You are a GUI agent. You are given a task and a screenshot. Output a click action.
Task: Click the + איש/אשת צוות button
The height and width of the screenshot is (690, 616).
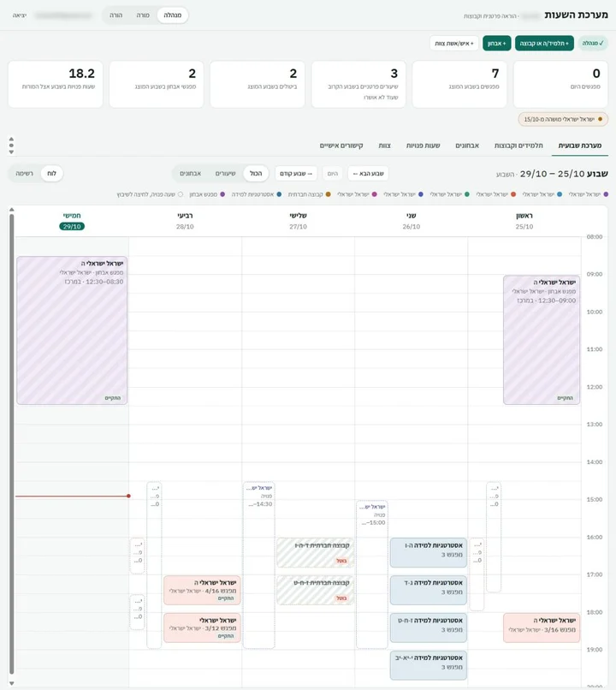click(454, 43)
